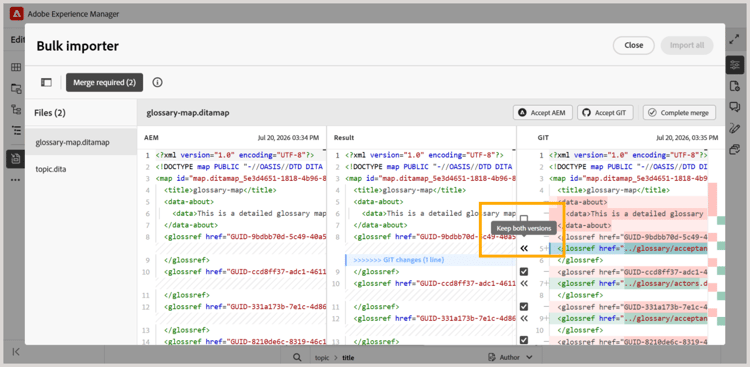The width and height of the screenshot is (750, 367).
Task: Open the properties sliders icon in the right rail
Action: (734, 65)
